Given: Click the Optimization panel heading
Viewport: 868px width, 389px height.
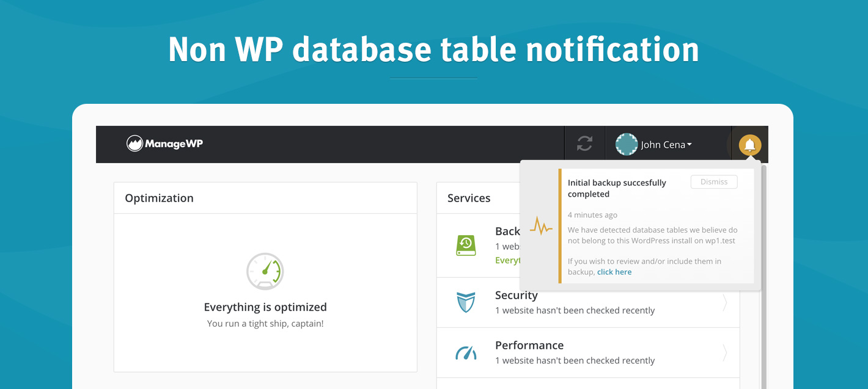Looking at the screenshot, I should 159,198.
